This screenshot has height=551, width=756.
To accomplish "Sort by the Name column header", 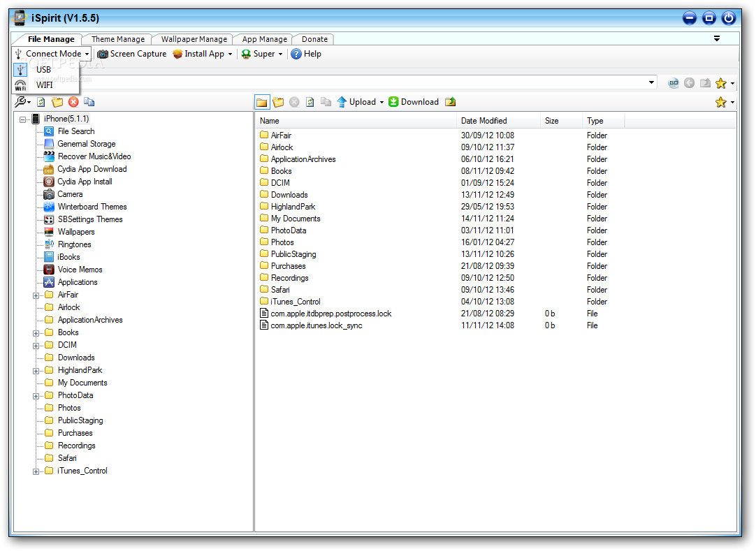I will coord(356,121).
